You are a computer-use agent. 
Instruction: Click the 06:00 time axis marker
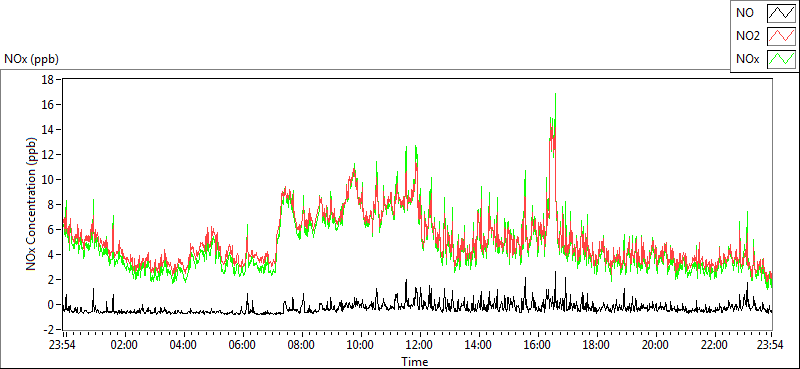242,345
